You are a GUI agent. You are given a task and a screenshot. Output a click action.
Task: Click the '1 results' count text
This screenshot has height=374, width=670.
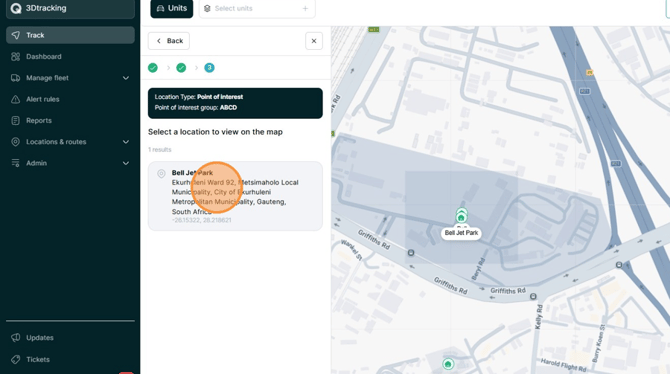tap(159, 150)
